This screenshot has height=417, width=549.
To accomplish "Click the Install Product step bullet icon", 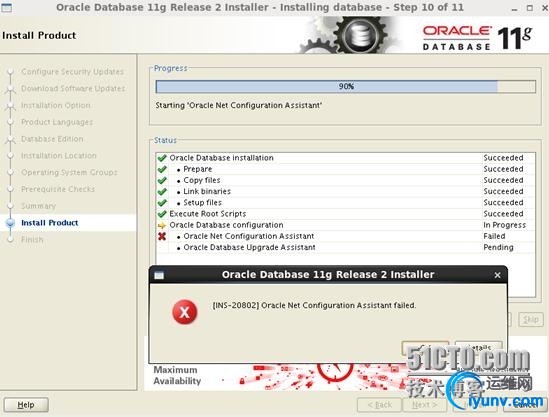I will pos(11,223).
